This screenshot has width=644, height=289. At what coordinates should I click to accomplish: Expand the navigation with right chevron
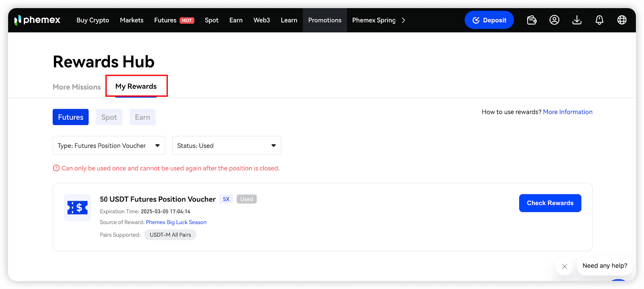(x=403, y=20)
